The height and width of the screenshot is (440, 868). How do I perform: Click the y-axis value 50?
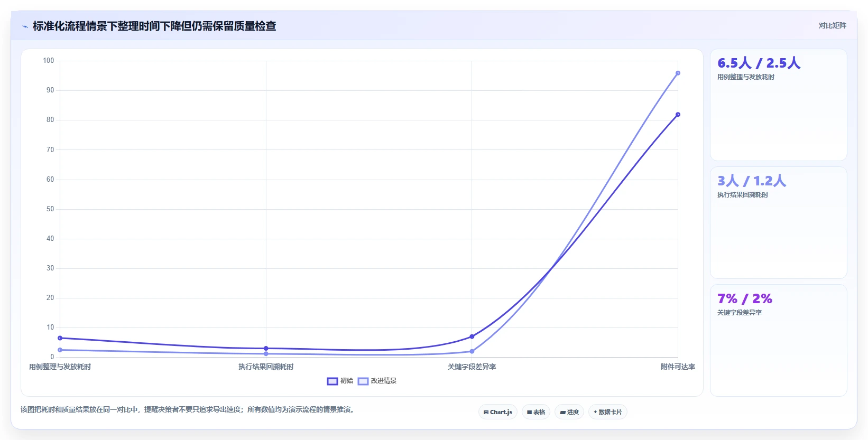[50, 209]
